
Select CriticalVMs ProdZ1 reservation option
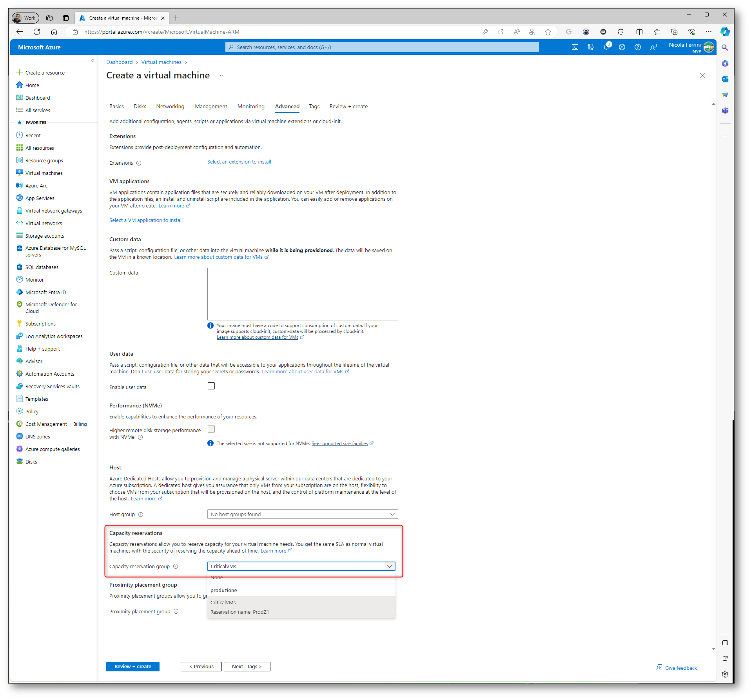coord(301,607)
